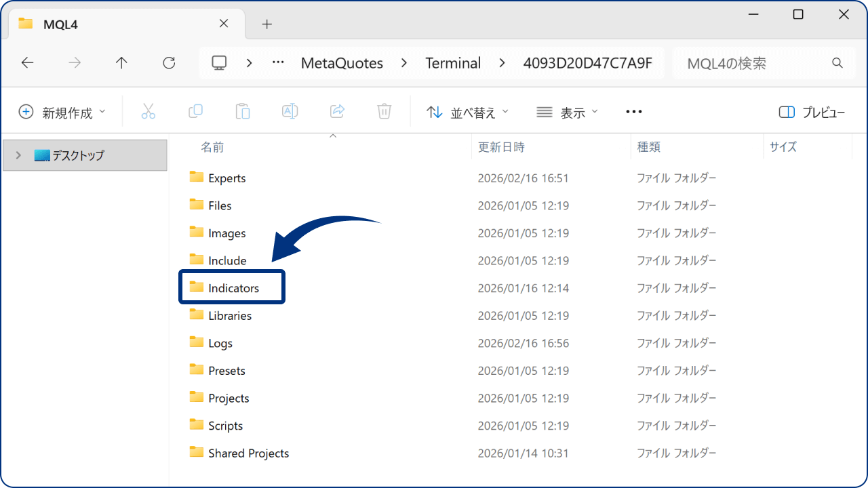Expand the デスクトップ tree item
Screen dimensions: 868x488
[18, 155]
